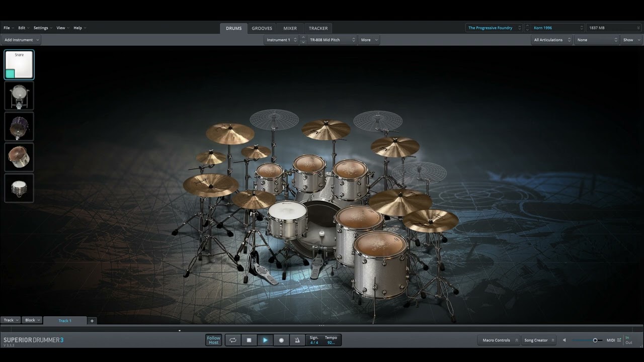This screenshot has height=362, width=644.
Task: Switch to the TRACKER tab
Action: 318,28
